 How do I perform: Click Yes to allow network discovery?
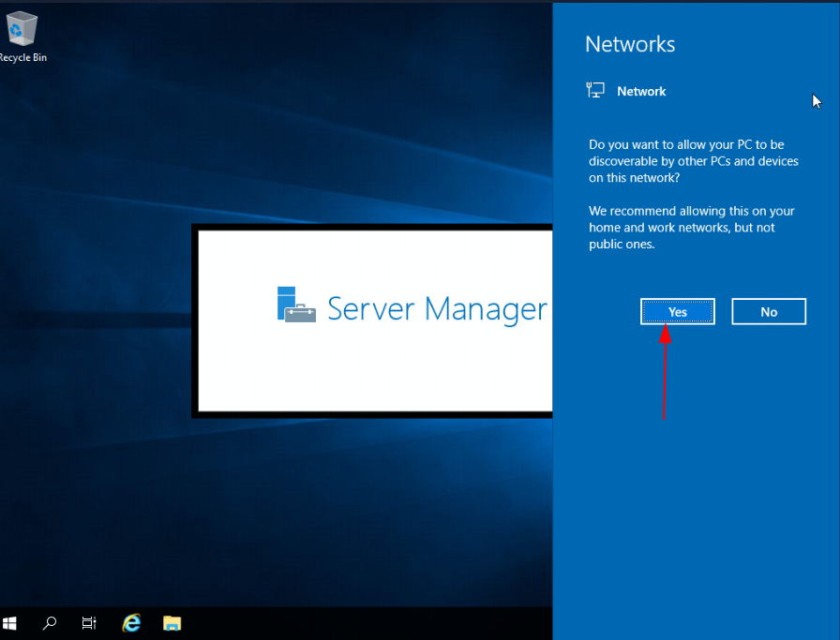point(677,312)
